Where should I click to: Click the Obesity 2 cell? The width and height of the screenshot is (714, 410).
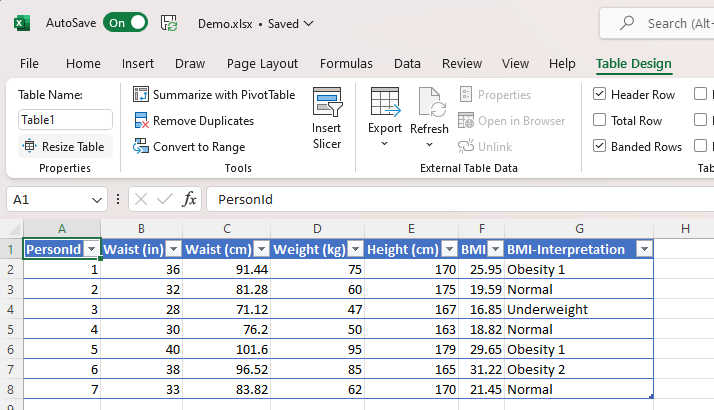point(579,369)
